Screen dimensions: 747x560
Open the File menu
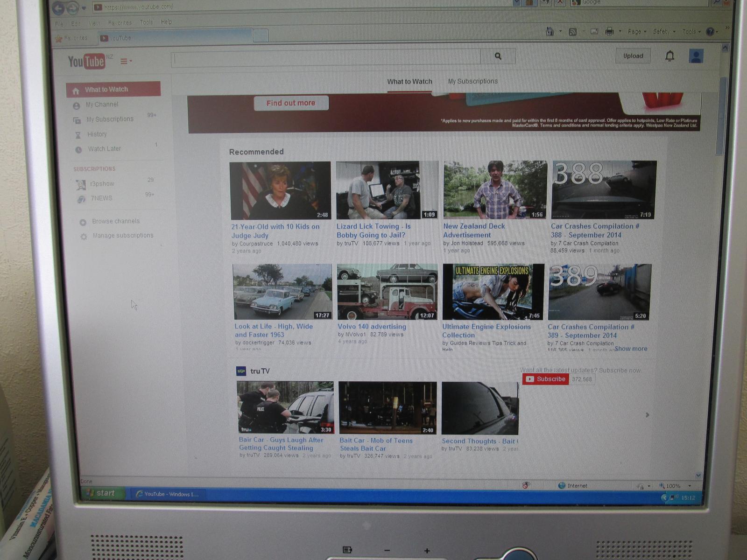(x=59, y=24)
